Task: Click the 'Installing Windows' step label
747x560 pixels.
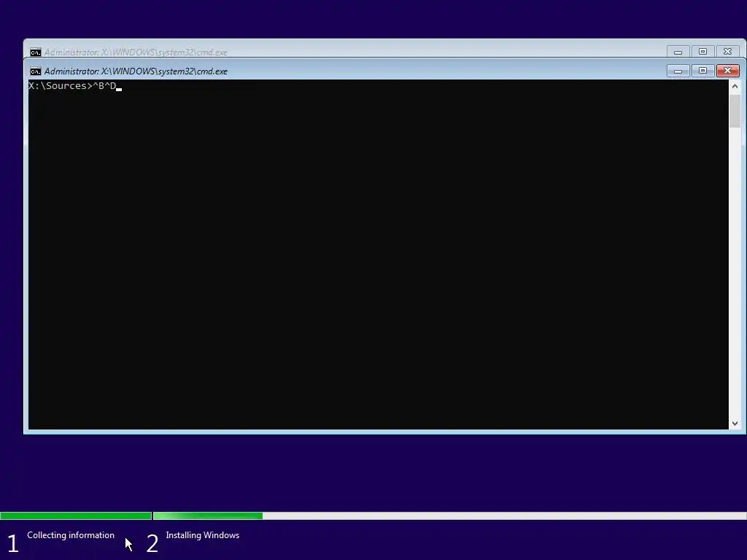Action: 203,535
